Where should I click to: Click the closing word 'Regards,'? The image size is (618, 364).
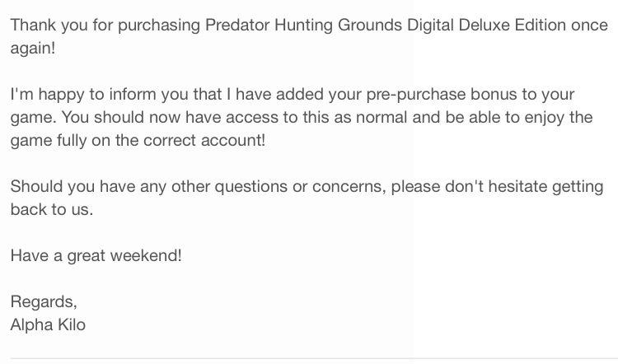(44, 302)
